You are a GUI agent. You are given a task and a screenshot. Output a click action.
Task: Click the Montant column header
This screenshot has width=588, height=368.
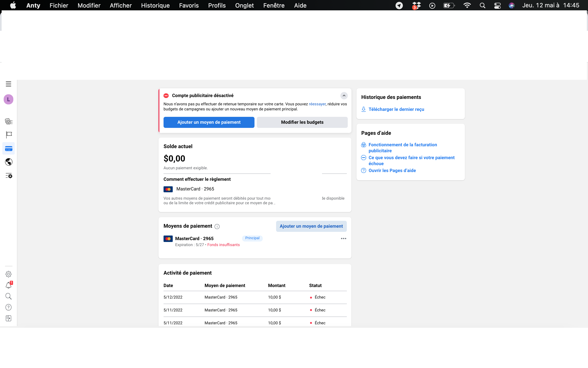coord(277,285)
